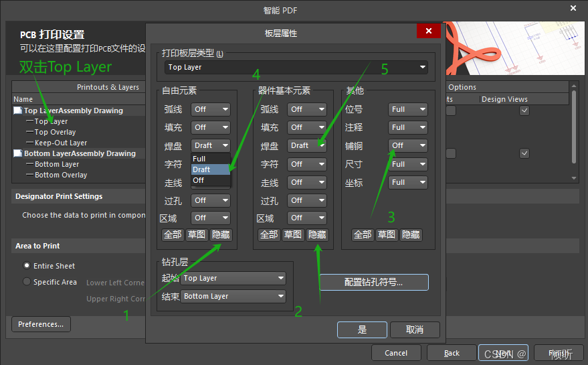Click 隐藏 button under 器件基本元素
This screenshot has width=588, height=365.
[317, 234]
